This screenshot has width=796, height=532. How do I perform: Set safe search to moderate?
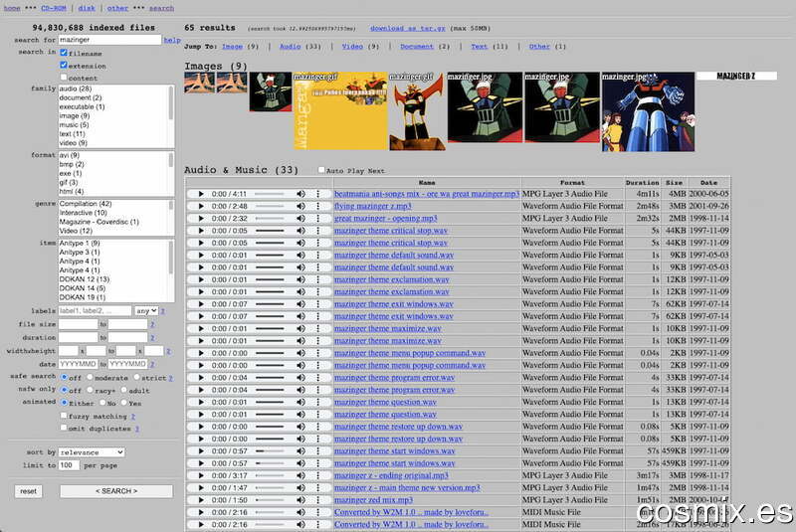pyautogui.click(x=90, y=377)
